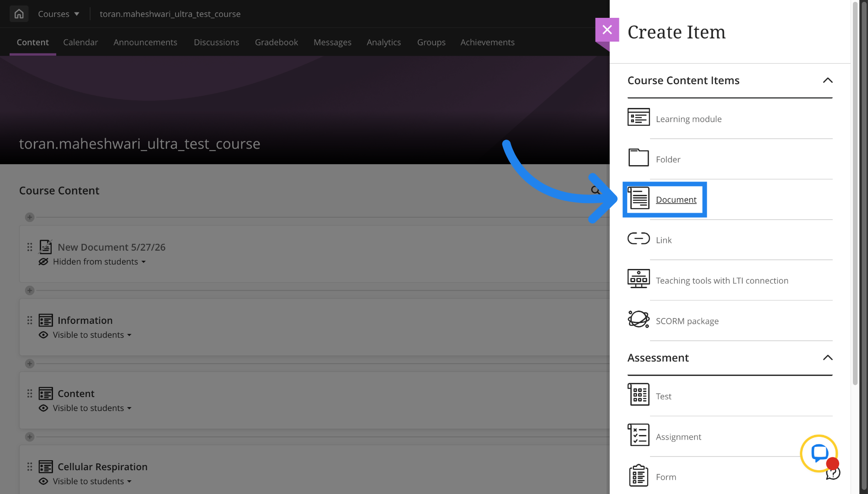Click the Test icon under Assessment

coord(639,394)
